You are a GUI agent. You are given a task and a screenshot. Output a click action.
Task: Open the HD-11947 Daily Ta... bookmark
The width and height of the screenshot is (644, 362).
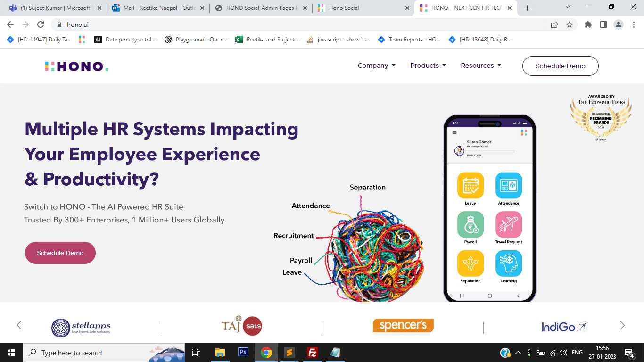[x=39, y=40]
